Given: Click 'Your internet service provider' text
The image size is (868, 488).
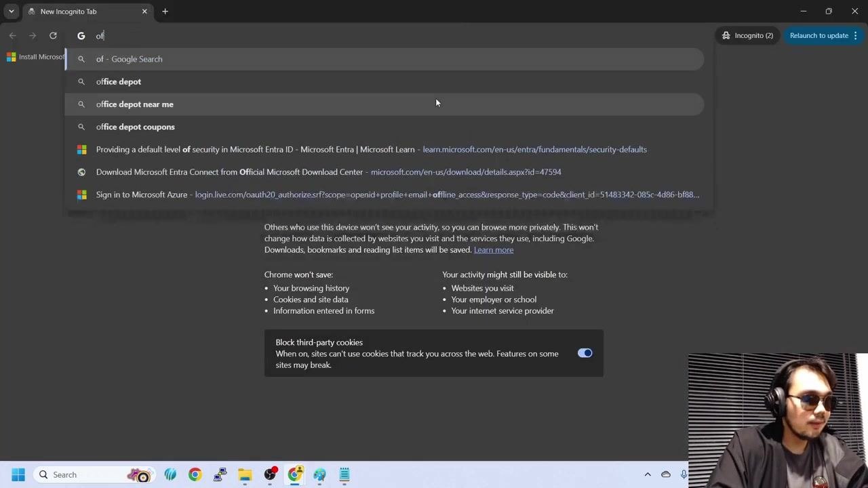Looking at the screenshot, I should point(502,311).
